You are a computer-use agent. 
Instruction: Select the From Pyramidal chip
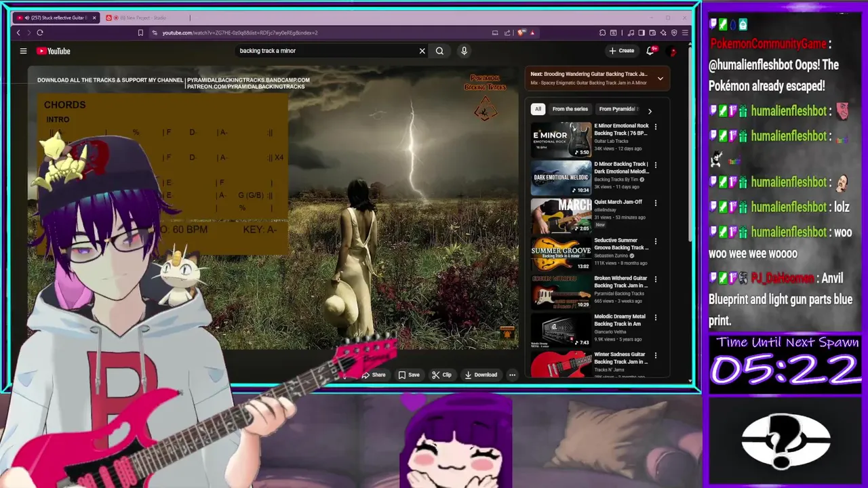pos(618,109)
